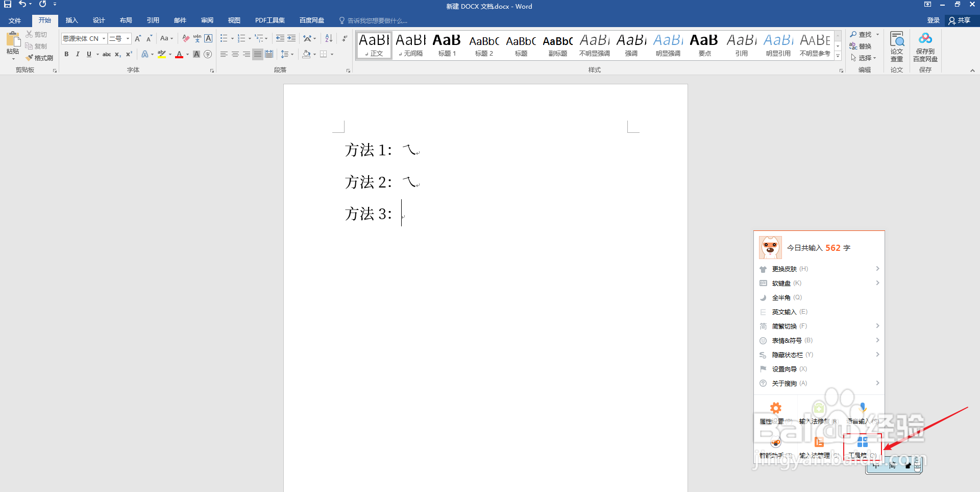Open the Design (设计) tab

click(x=99, y=20)
